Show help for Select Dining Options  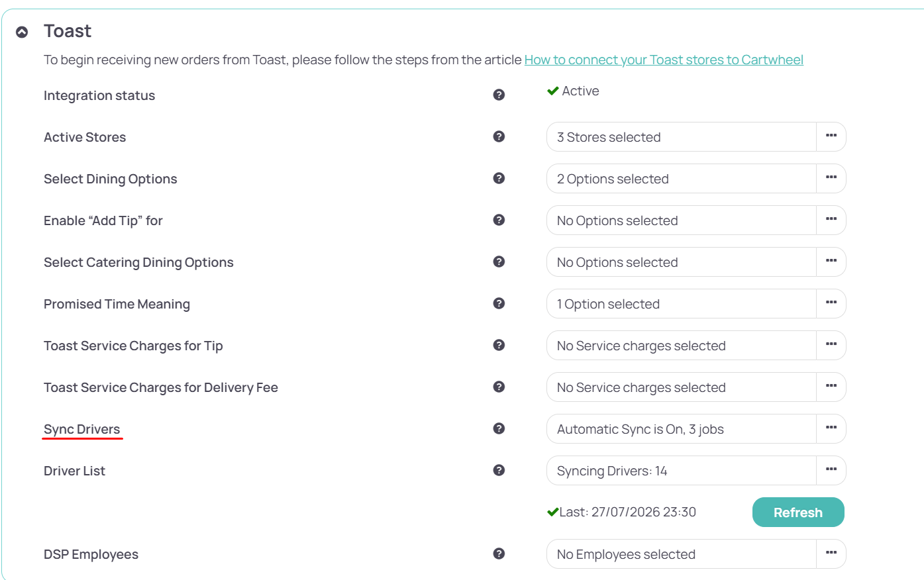tap(499, 178)
